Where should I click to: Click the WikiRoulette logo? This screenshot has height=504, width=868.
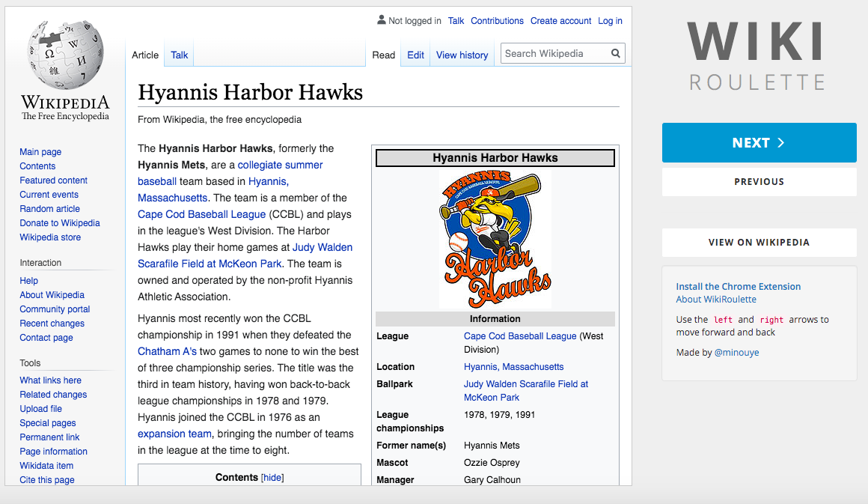[756, 56]
